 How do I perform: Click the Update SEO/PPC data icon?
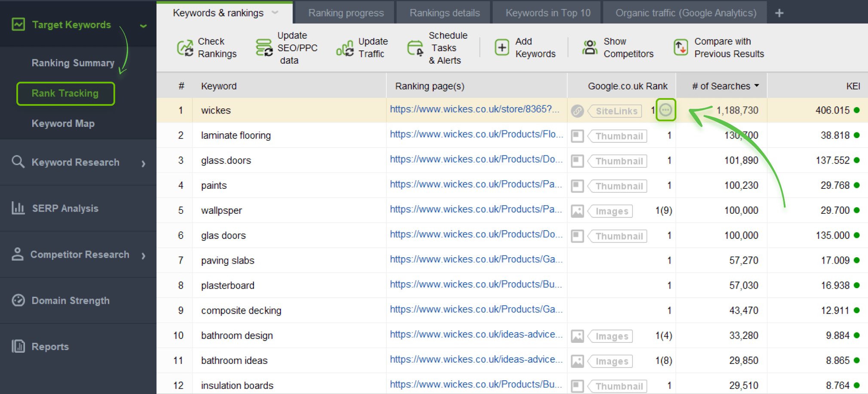(264, 47)
